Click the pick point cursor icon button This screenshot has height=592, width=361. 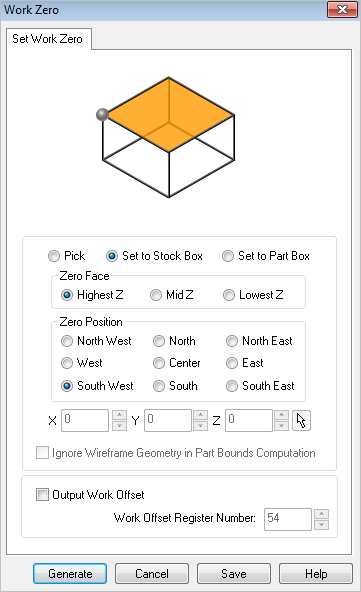pos(301,420)
